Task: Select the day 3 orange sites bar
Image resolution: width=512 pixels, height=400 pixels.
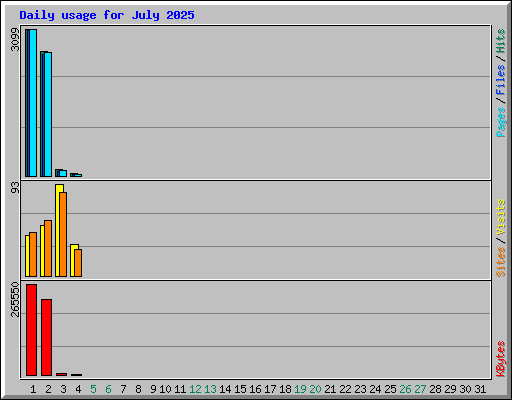Action: pyautogui.click(x=63, y=234)
